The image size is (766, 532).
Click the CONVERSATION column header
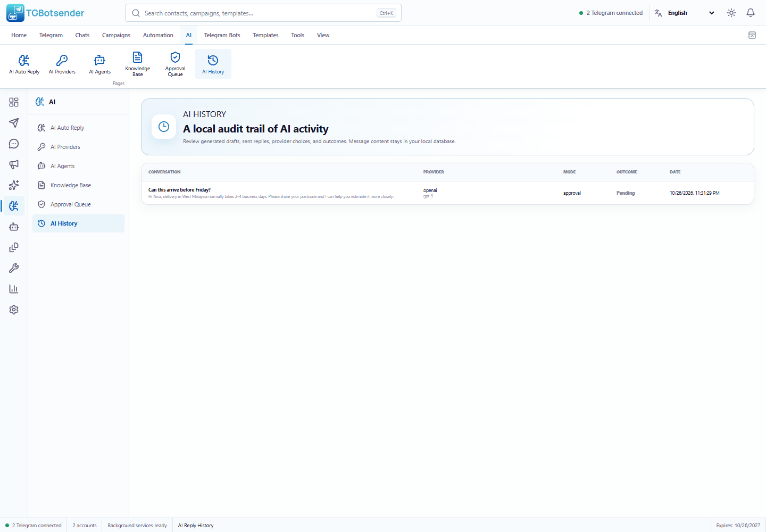click(164, 172)
